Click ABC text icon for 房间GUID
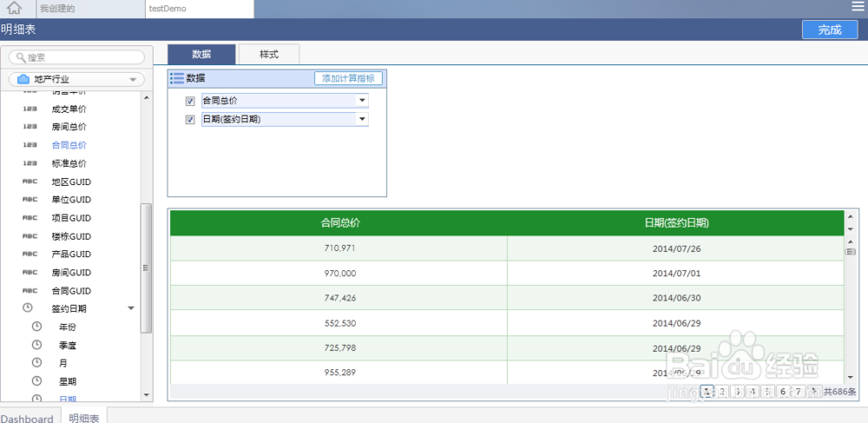 (30, 273)
